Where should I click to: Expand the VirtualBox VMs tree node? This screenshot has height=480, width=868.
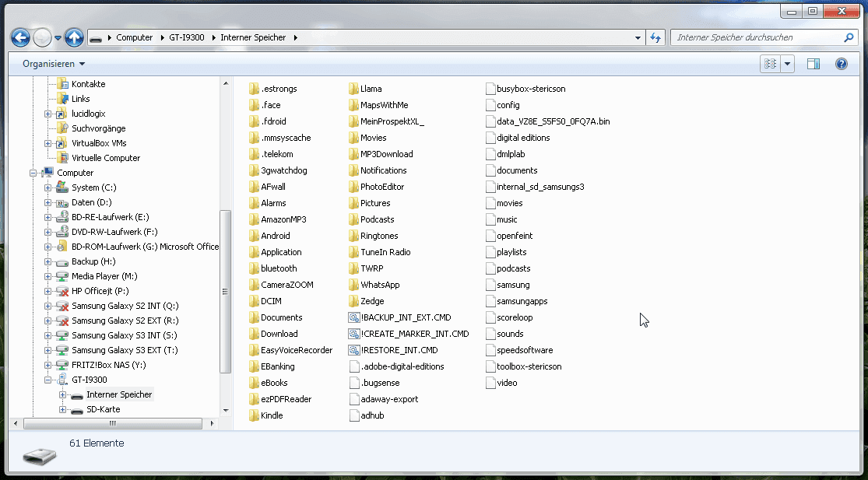tap(47, 143)
